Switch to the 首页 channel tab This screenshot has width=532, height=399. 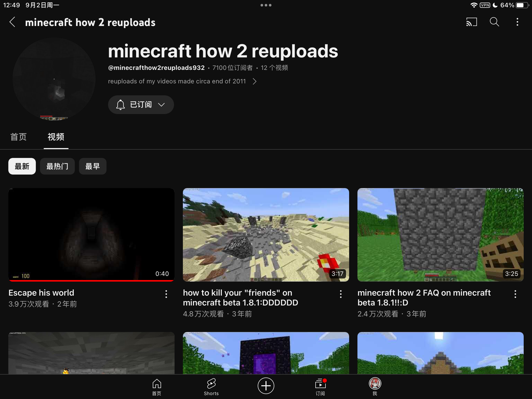[18, 137]
